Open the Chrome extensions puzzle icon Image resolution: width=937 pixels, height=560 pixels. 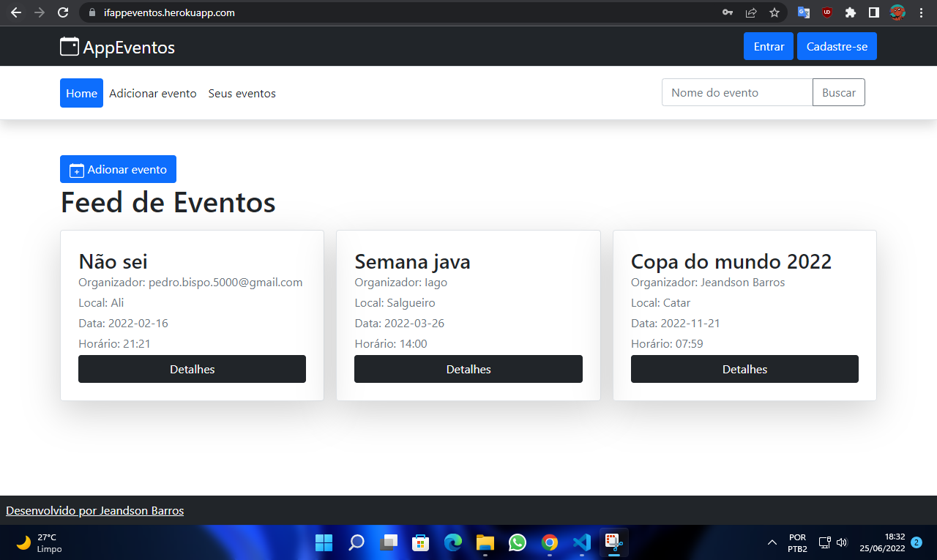[x=852, y=12]
